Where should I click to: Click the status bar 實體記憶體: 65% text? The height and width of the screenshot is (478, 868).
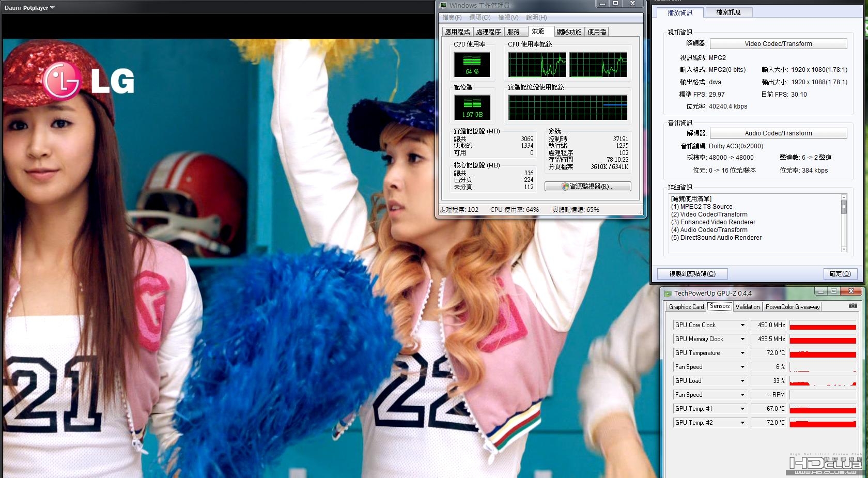coord(576,210)
